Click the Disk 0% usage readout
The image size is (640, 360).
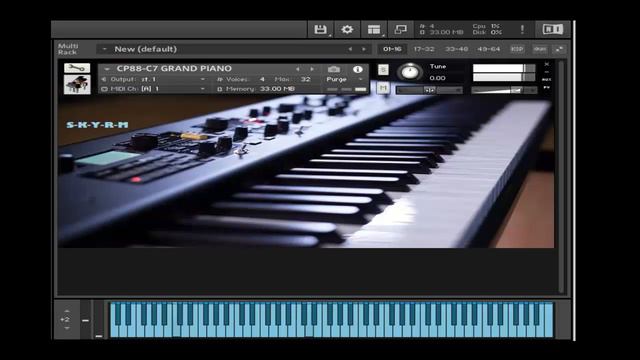[487, 32]
